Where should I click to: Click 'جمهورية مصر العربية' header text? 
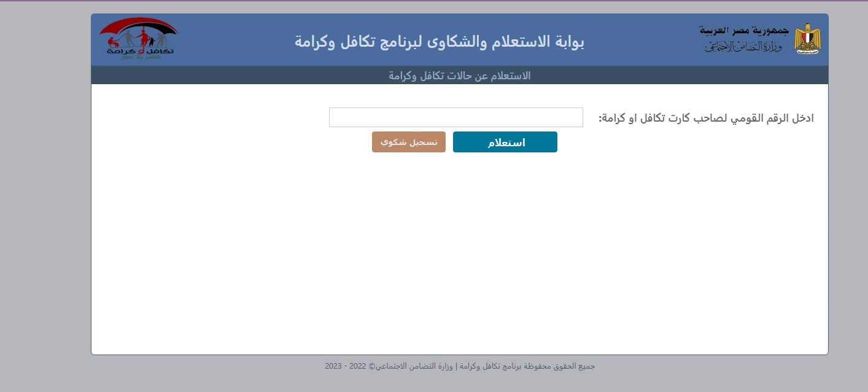tap(743, 31)
